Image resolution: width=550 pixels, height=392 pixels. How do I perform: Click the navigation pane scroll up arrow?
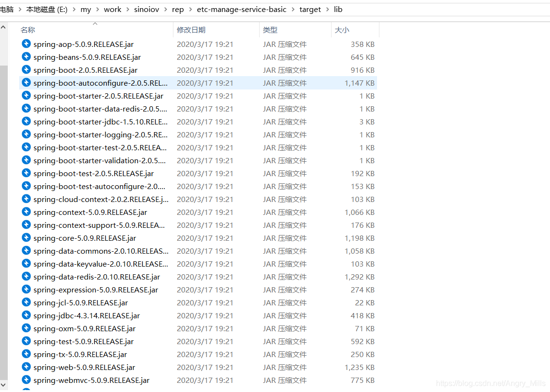point(3,27)
